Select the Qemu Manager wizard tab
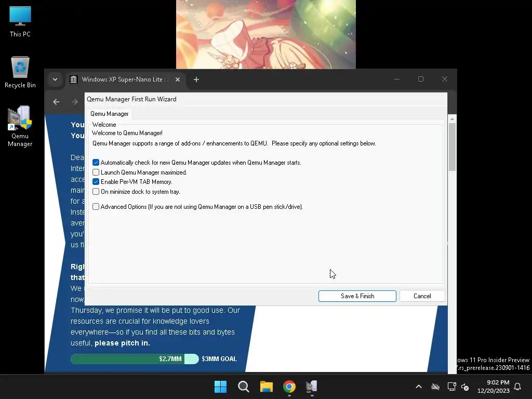Viewport: 532px width, 399px height. 109,114
